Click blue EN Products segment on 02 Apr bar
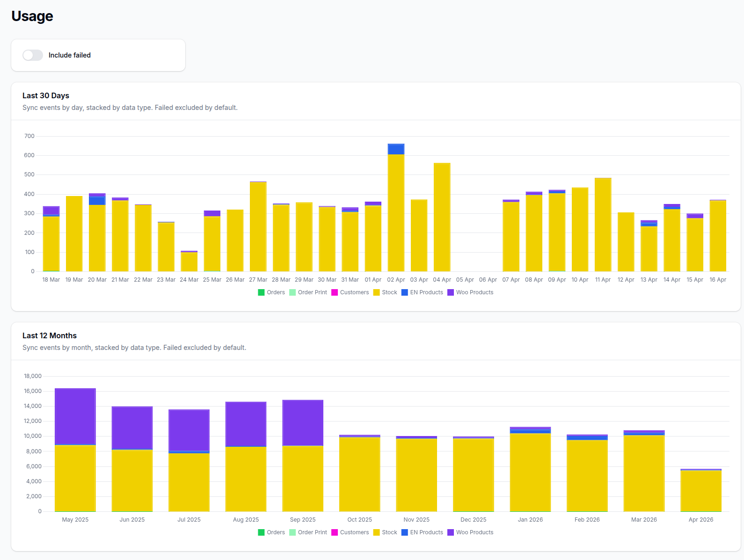This screenshot has width=744, height=560. 396,149
